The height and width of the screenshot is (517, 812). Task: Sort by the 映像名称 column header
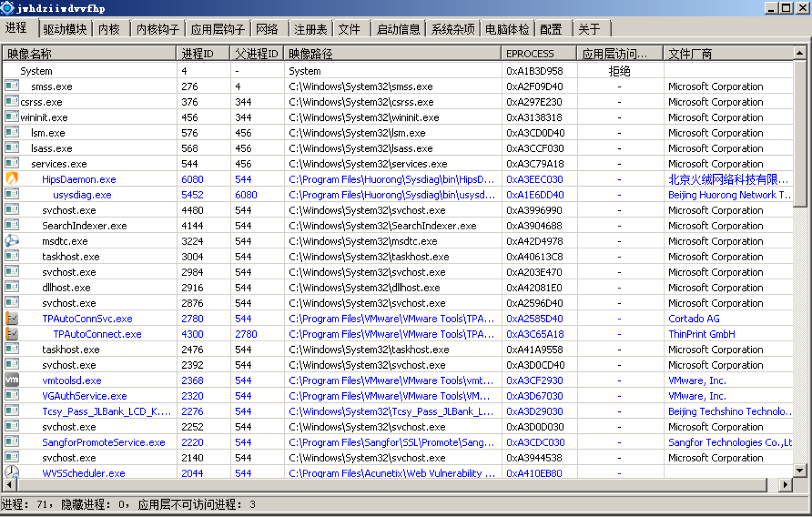tap(89, 53)
